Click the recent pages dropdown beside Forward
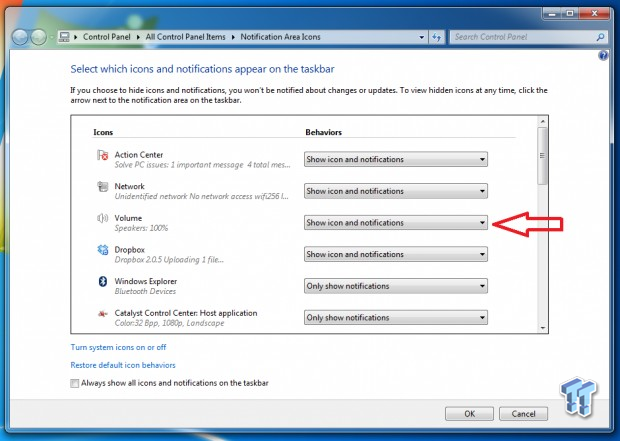 51,38
